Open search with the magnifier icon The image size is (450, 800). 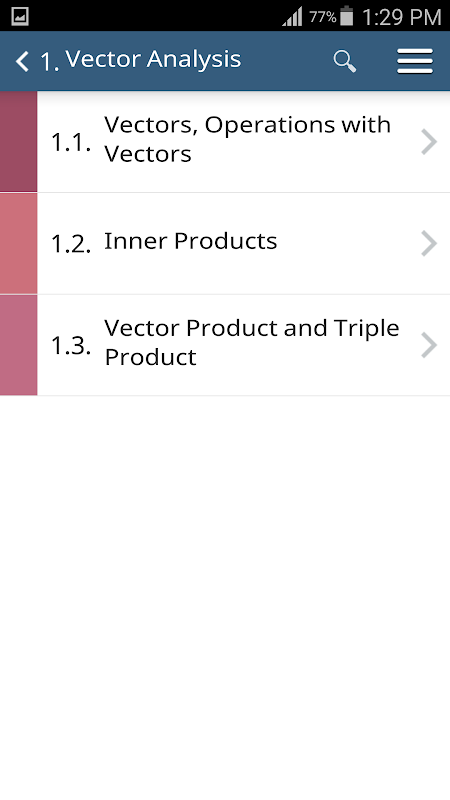(344, 61)
